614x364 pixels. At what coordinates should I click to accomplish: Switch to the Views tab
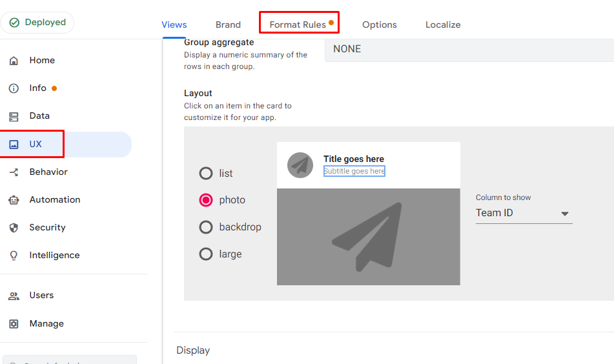tap(174, 25)
